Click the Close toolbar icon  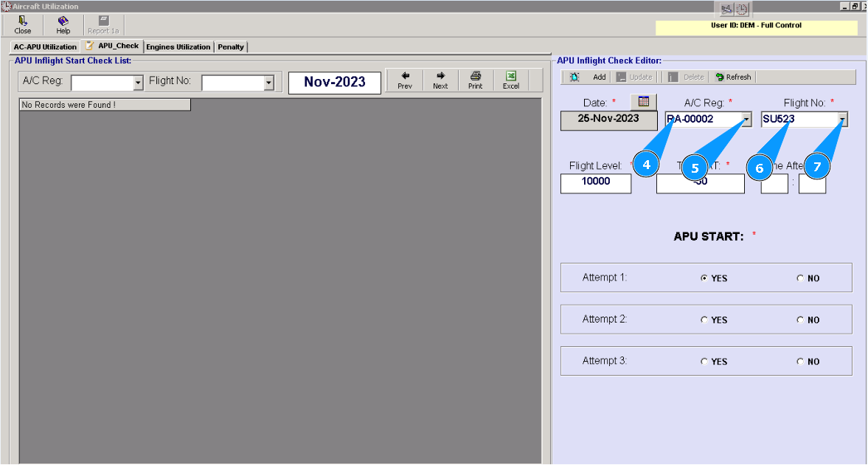pos(23,25)
